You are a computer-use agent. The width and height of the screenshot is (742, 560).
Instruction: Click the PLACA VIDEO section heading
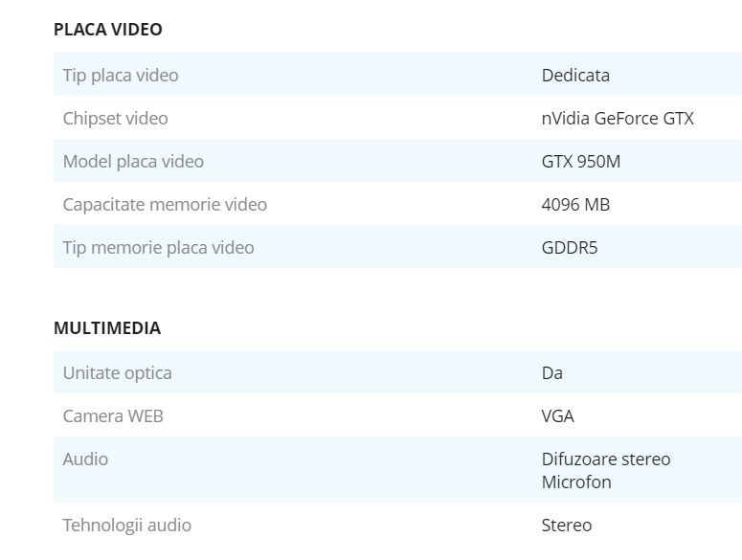[x=108, y=30]
